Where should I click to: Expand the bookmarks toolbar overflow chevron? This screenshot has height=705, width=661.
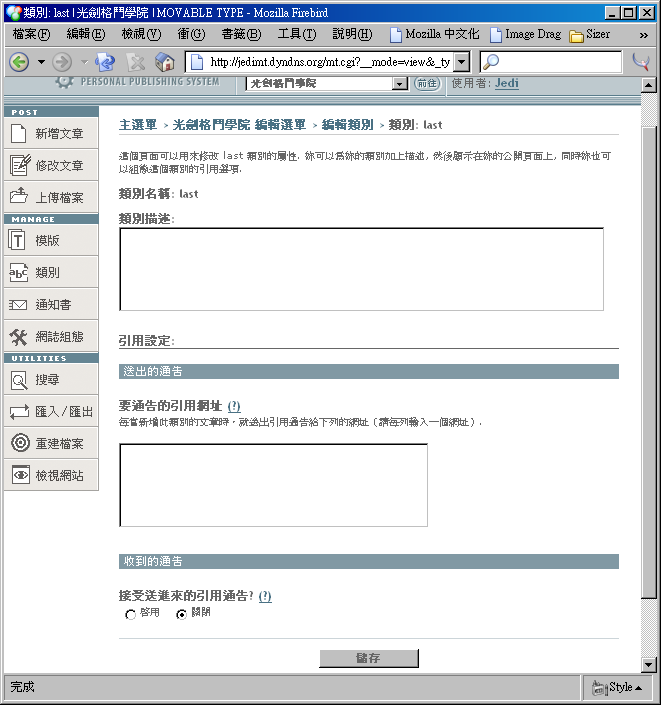(643, 35)
